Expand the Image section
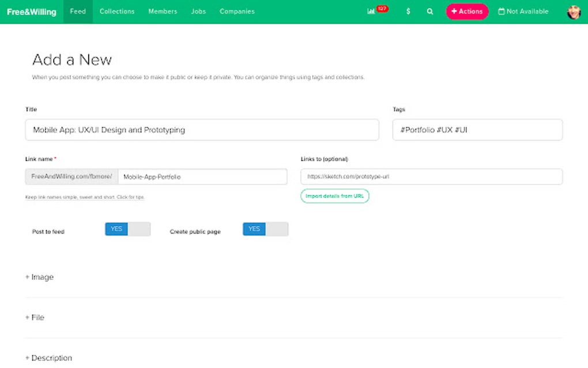Screen dimensions: 588x368 (40, 277)
